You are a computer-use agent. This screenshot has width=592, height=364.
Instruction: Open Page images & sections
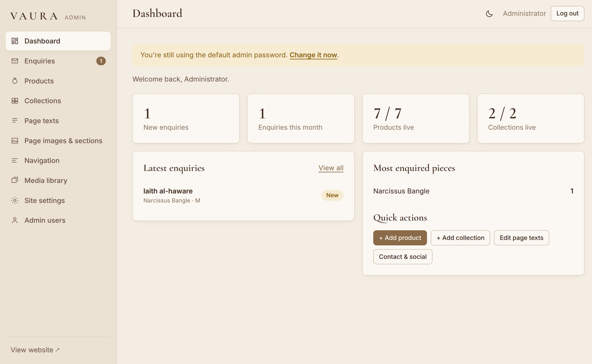point(58,141)
